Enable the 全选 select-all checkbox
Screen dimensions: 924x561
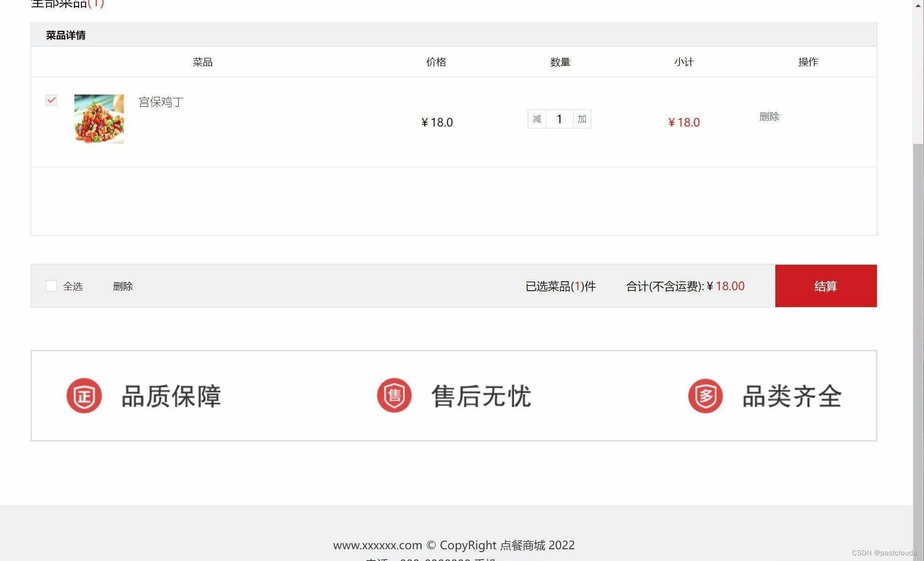[51, 286]
